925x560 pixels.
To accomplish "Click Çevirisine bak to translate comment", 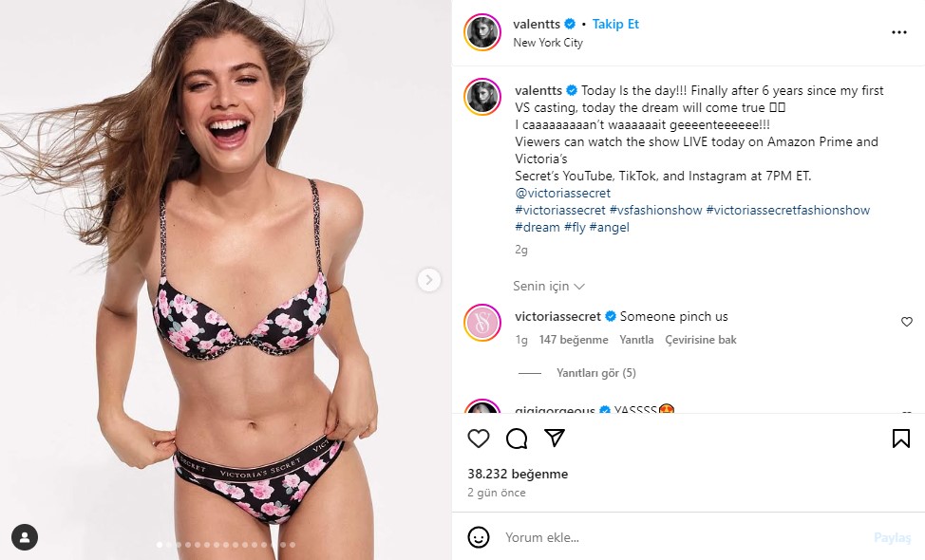I will click(x=701, y=340).
